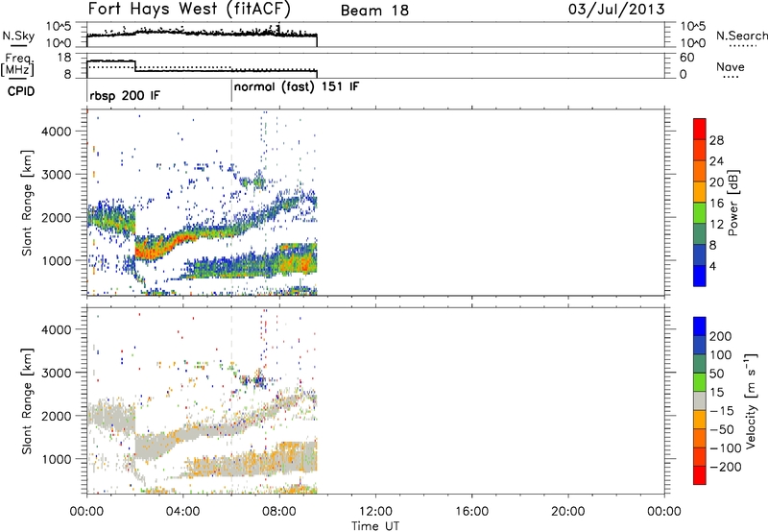Viewport: 768px width, 532px height.
Task: Click the '04:00' time axis label
Action: click(x=182, y=512)
